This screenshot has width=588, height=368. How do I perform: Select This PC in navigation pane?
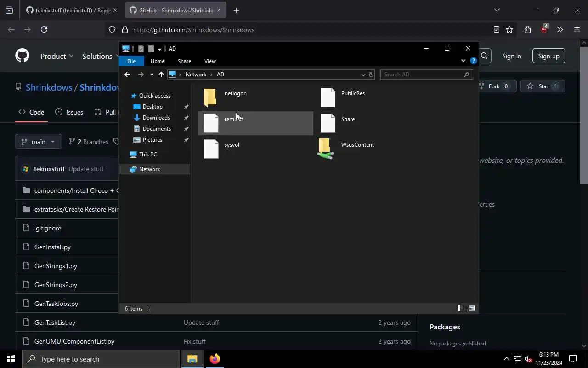tap(148, 155)
